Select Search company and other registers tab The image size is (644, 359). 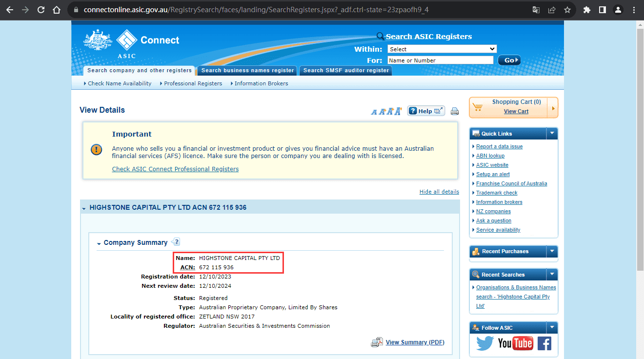(x=140, y=70)
